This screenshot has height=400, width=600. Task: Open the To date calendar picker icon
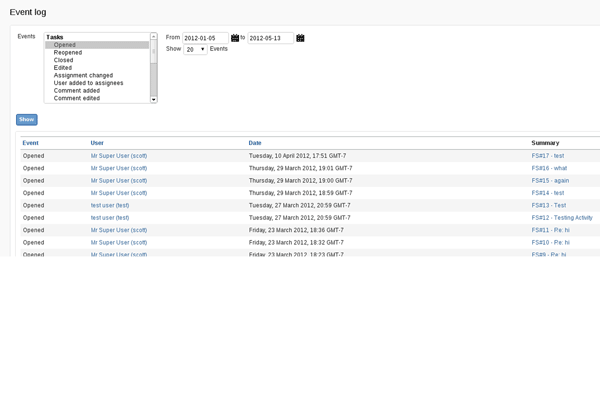300,38
